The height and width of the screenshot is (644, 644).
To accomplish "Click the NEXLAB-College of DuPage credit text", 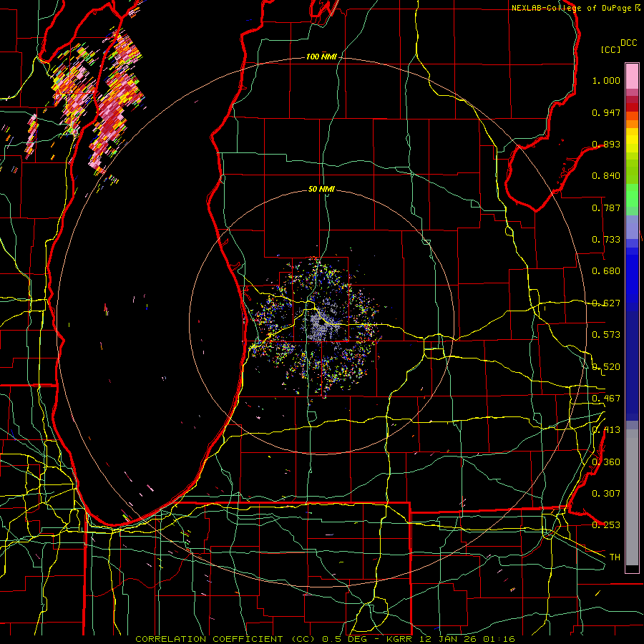I will point(572,8).
